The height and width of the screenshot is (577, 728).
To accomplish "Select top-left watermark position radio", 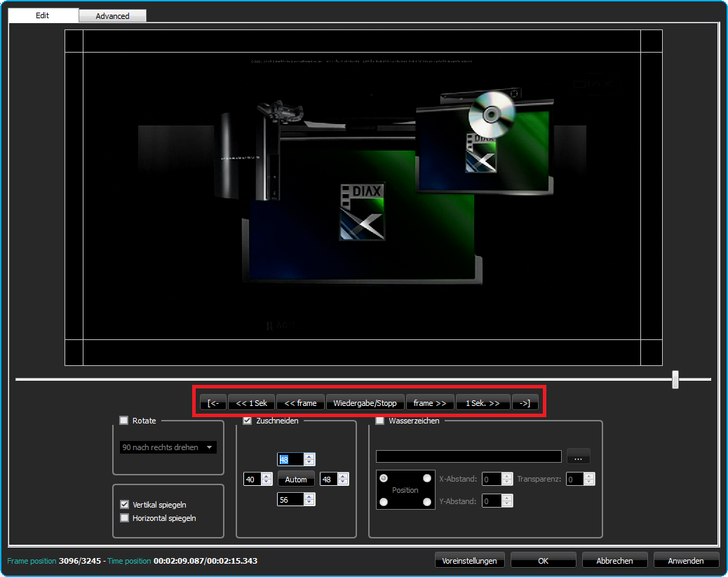I will pyautogui.click(x=384, y=478).
